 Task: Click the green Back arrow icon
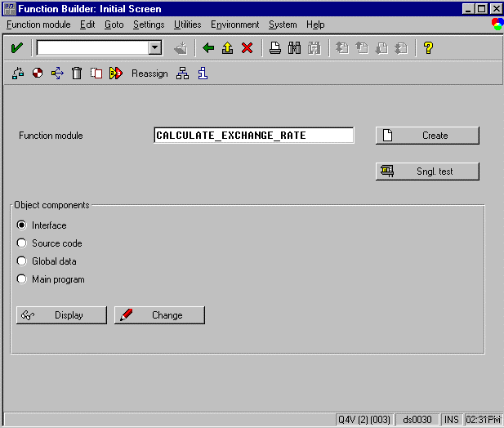coord(208,48)
